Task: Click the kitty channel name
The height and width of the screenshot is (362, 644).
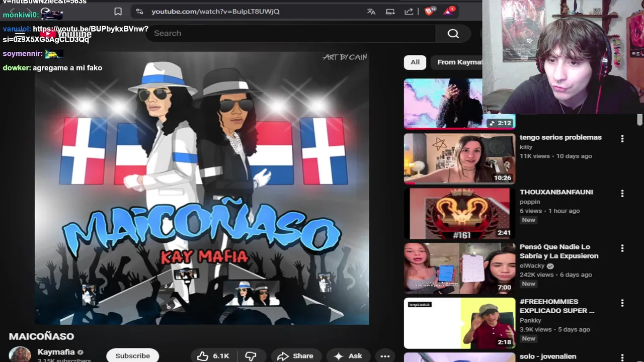Action: click(x=526, y=147)
